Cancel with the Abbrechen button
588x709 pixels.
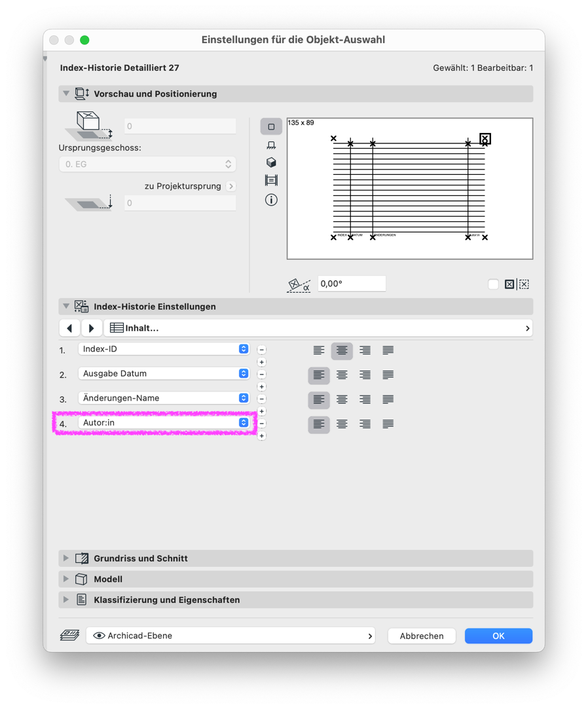(422, 636)
